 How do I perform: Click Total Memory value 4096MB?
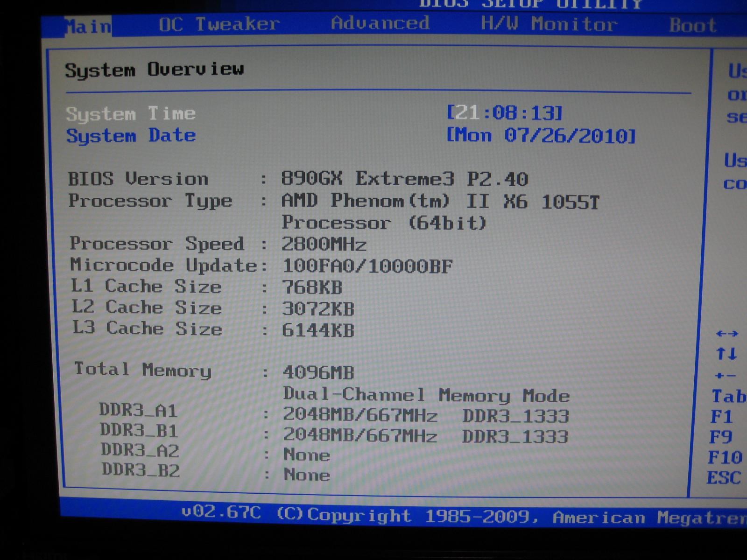(x=318, y=372)
